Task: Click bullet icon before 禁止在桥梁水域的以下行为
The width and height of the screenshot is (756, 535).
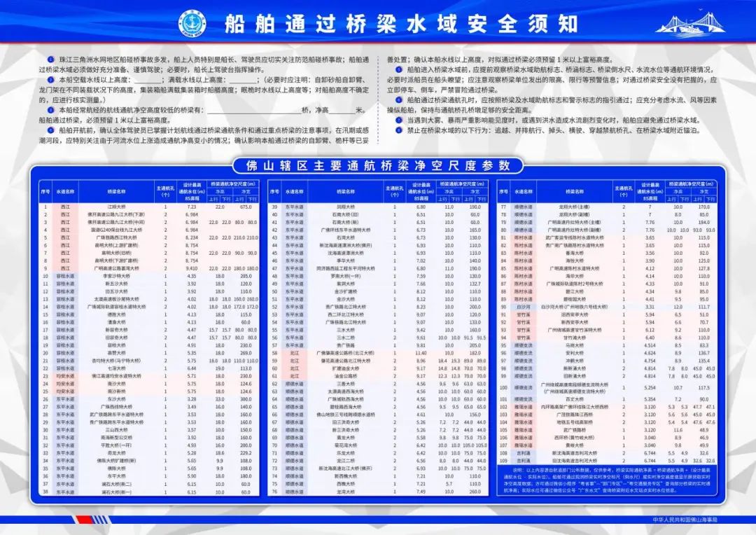Action: [399, 130]
